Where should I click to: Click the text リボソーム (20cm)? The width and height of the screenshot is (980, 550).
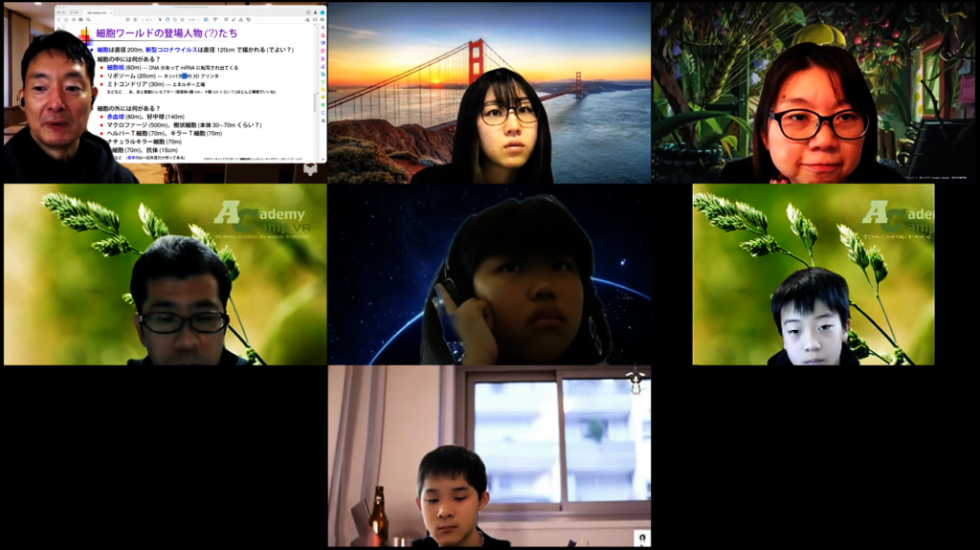pyautogui.click(x=131, y=76)
